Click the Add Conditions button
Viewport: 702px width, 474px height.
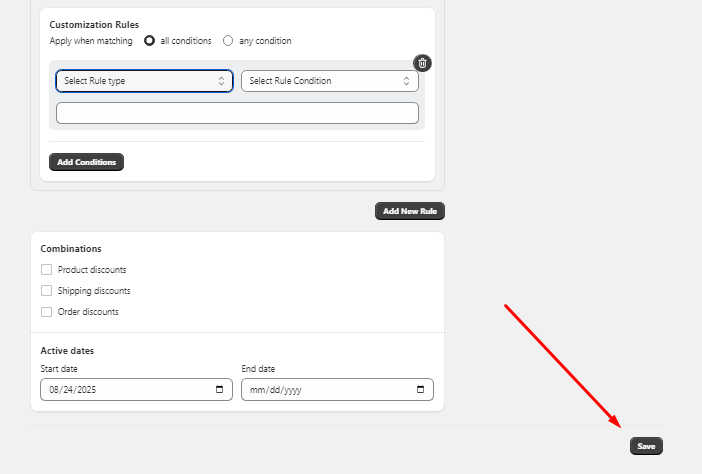click(x=86, y=162)
